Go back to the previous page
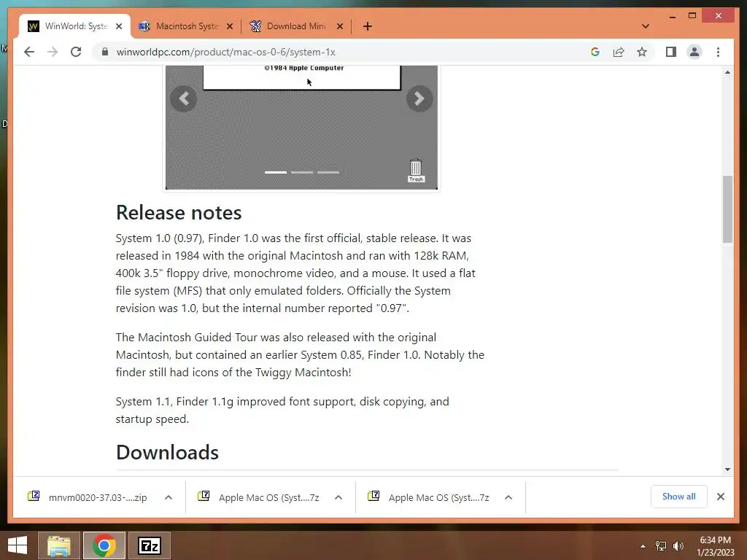 point(29,52)
